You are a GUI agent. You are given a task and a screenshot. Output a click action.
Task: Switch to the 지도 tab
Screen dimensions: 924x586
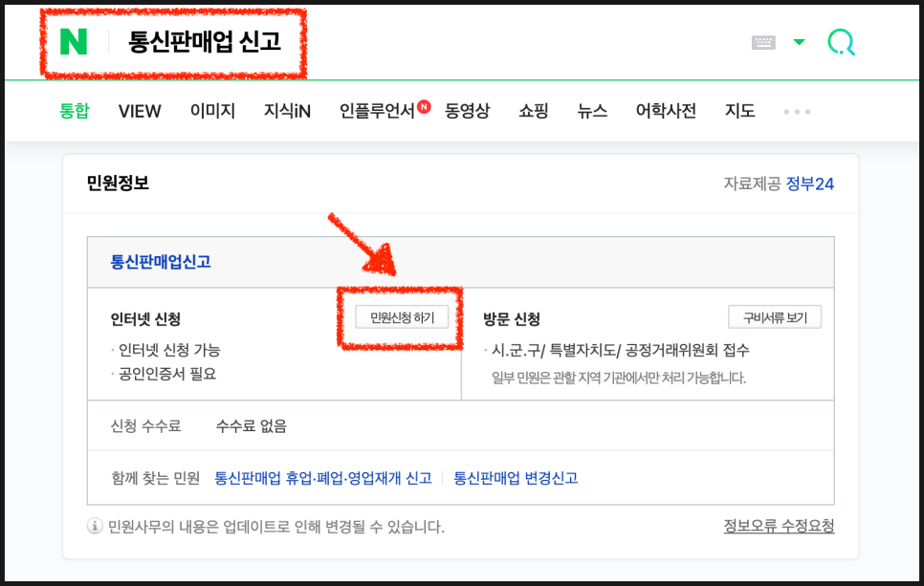739,111
